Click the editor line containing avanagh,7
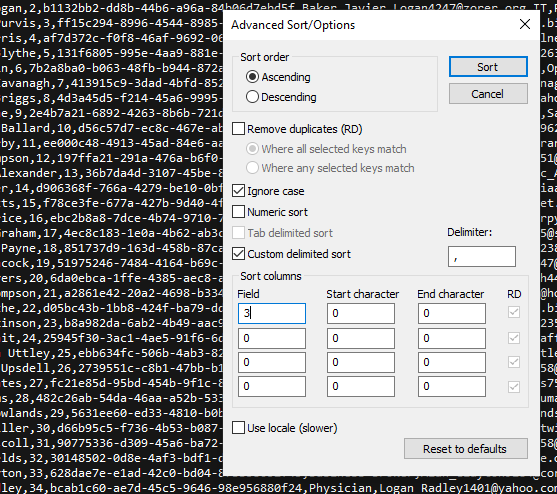 click(112, 83)
